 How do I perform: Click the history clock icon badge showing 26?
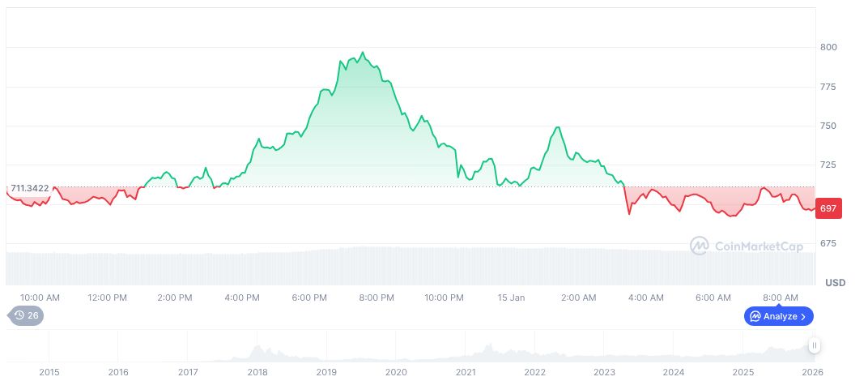pyautogui.click(x=26, y=315)
